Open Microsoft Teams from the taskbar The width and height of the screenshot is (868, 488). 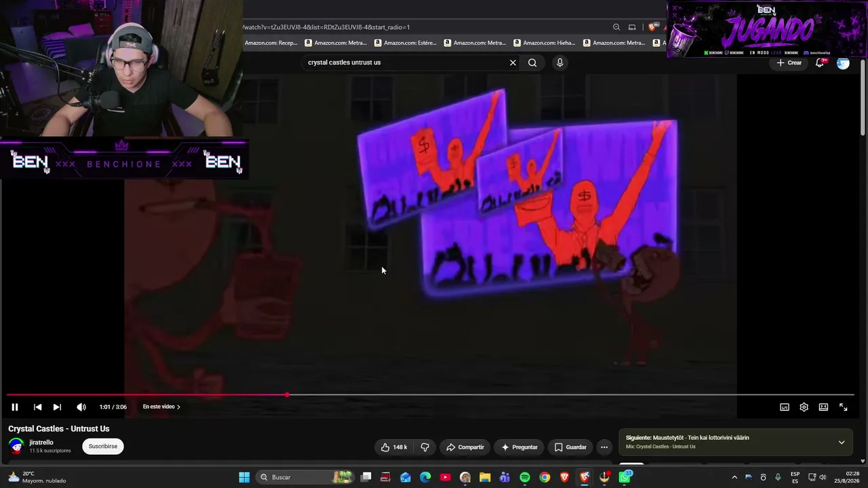[x=505, y=477]
